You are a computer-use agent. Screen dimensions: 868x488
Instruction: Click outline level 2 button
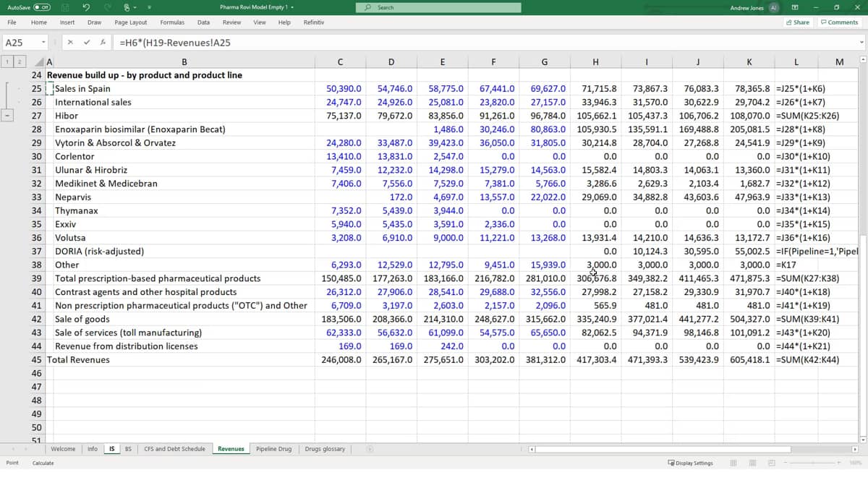point(20,62)
